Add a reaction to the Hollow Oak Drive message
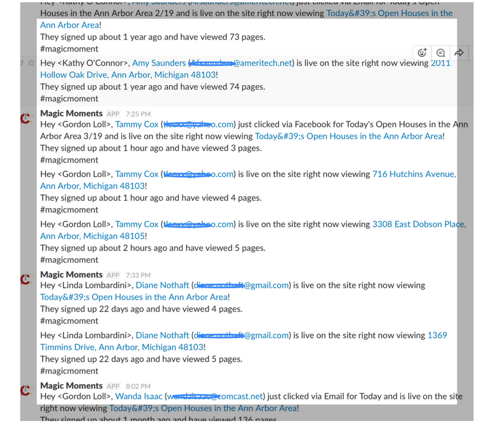 tap(422, 53)
